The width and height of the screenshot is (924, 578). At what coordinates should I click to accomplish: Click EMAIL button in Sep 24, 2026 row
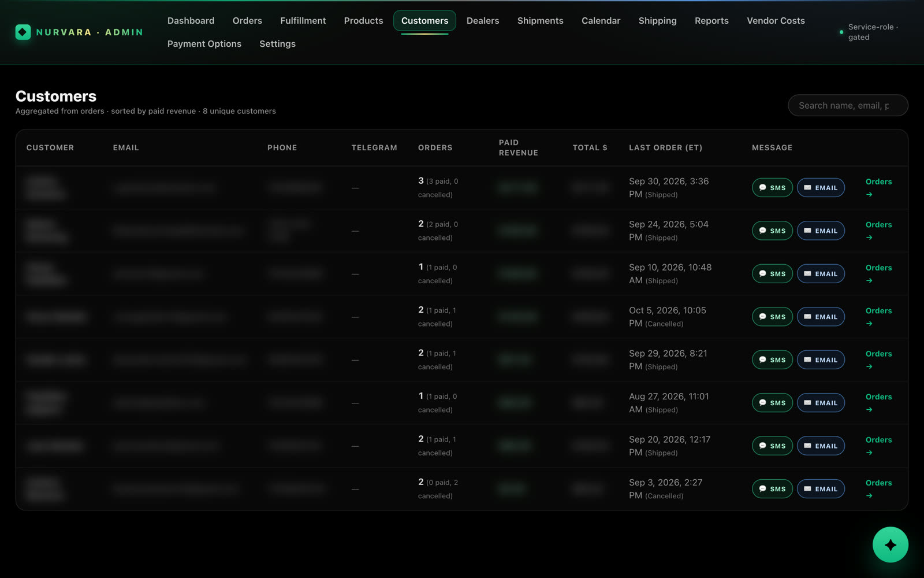(x=821, y=231)
